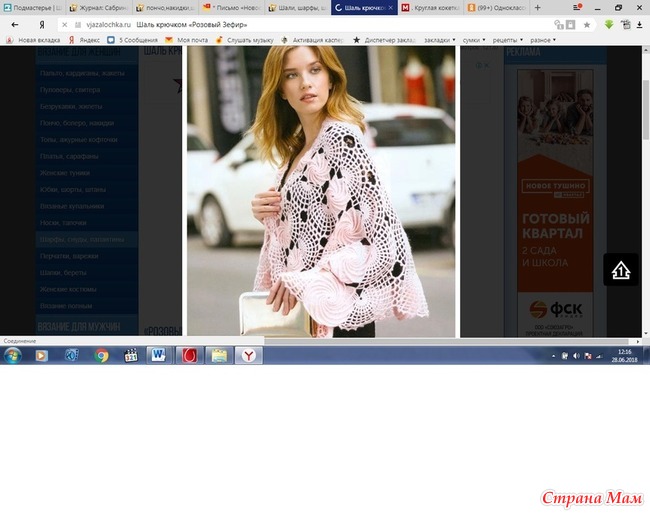The height and width of the screenshot is (513, 650).
Task: Expand the 'рецепты' bookmarks folder
Action: [506, 40]
